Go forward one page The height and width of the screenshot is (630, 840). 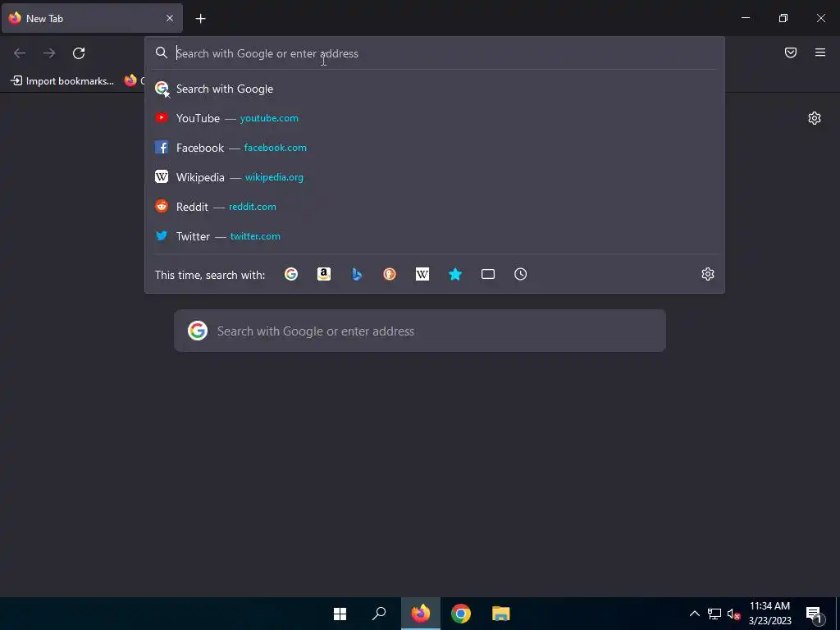click(49, 53)
